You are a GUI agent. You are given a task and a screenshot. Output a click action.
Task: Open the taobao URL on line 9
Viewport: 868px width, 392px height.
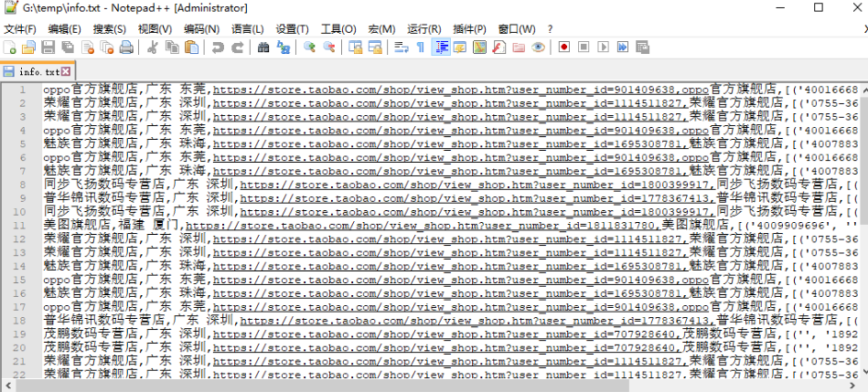pyautogui.click(x=477, y=198)
